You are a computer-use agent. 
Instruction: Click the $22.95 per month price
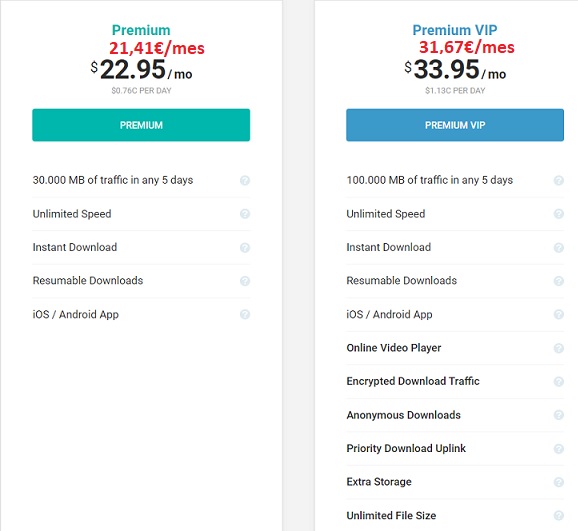[141, 70]
